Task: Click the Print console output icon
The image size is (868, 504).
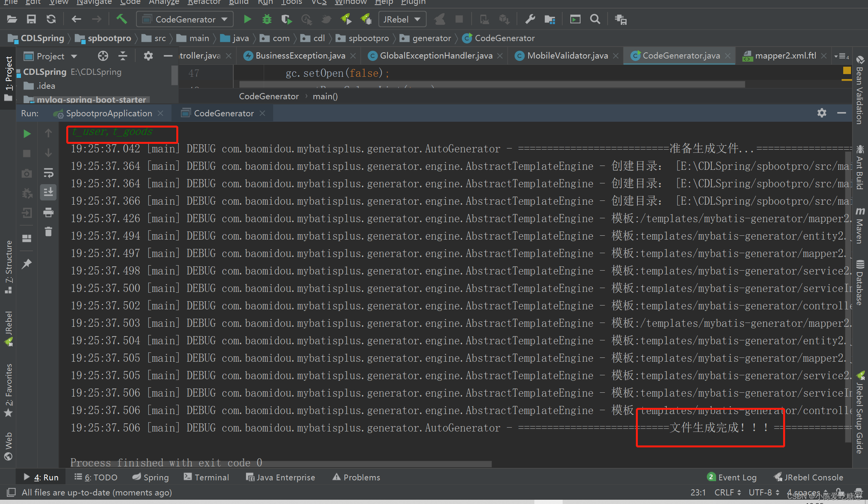Action: 48,212
